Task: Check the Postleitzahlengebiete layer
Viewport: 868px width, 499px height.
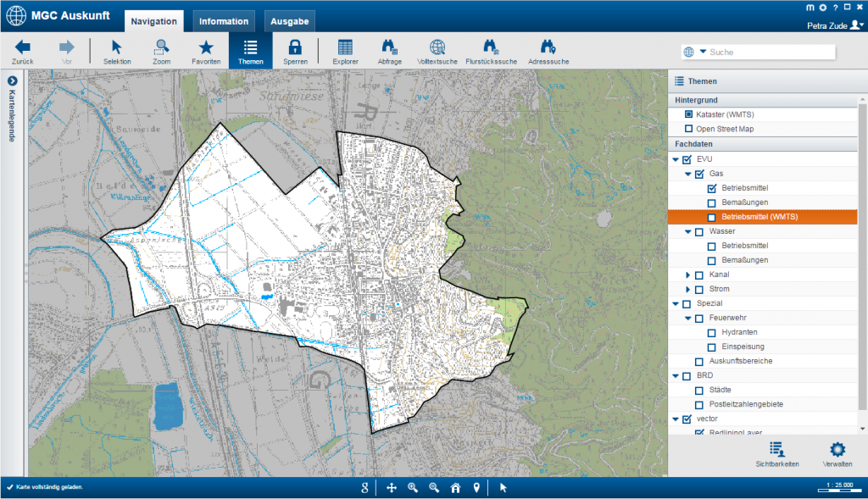Action: [x=699, y=405]
